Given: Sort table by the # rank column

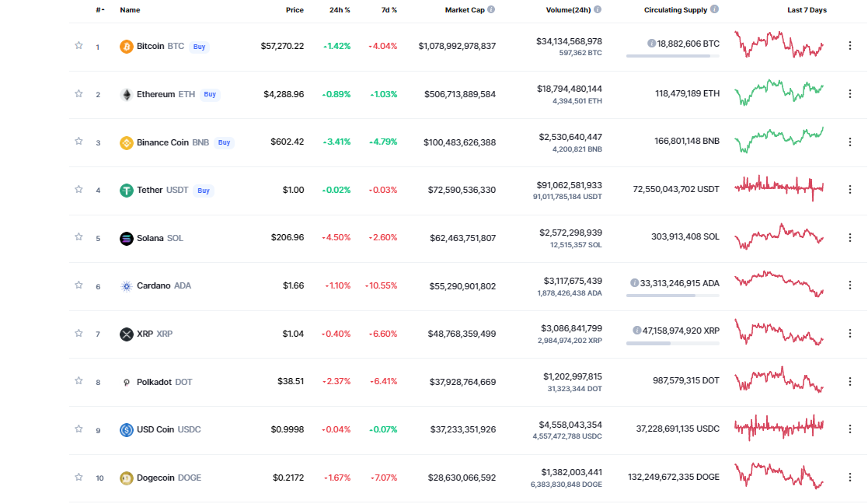Looking at the screenshot, I should point(99,10).
